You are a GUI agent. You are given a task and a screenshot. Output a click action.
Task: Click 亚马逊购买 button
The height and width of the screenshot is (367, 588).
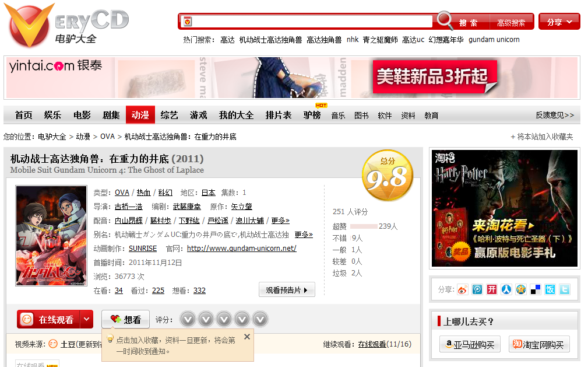tap(470, 344)
